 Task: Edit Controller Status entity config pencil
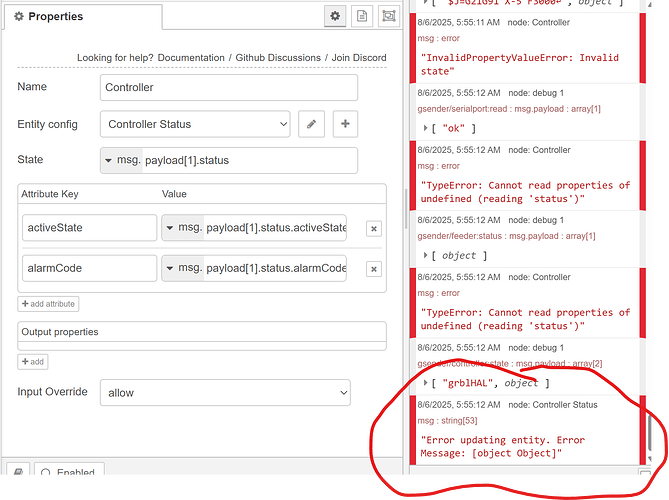click(311, 124)
